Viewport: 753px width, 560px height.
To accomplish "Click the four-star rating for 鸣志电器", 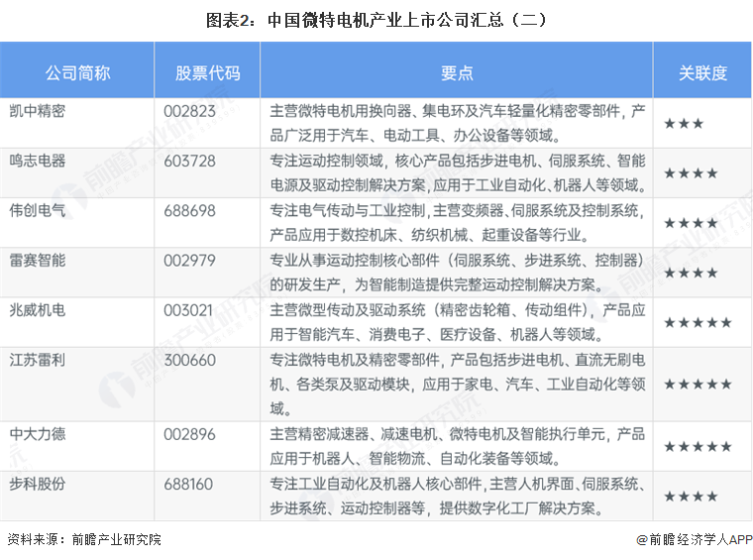I will pyautogui.click(x=691, y=173).
